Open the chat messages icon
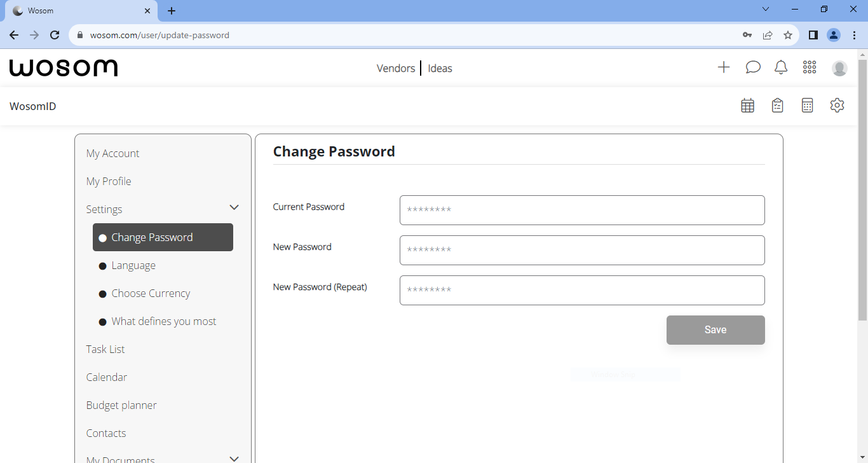Image resolution: width=868 pixels, height=463 pixels. pos(753,67)
